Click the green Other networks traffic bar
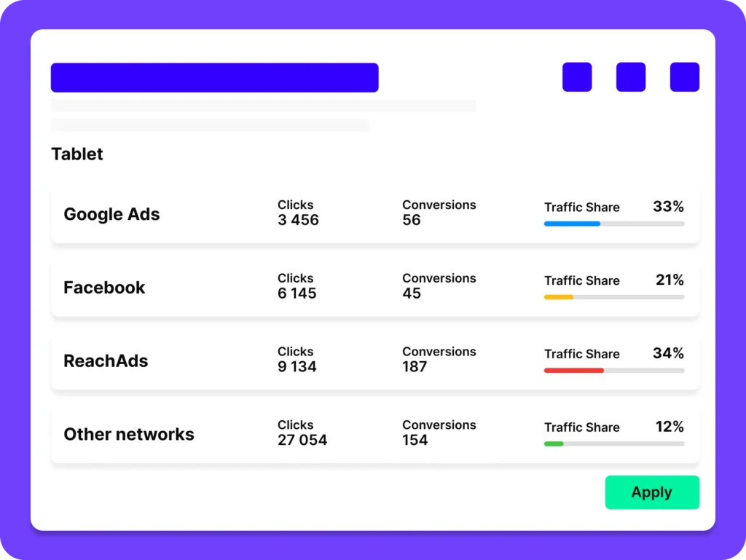746x560 pixels. 554,443
